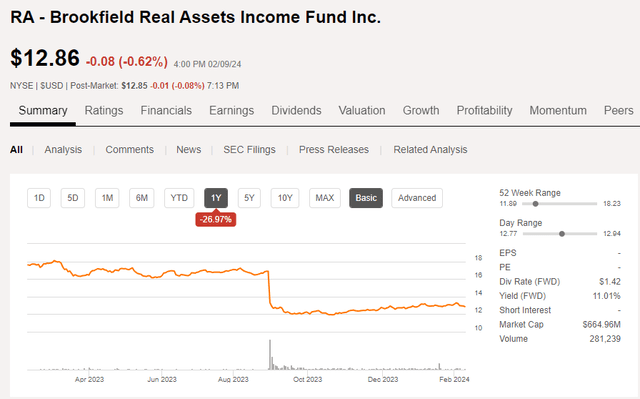Open the Financials tab
The image size is (640, 399).
166,111
